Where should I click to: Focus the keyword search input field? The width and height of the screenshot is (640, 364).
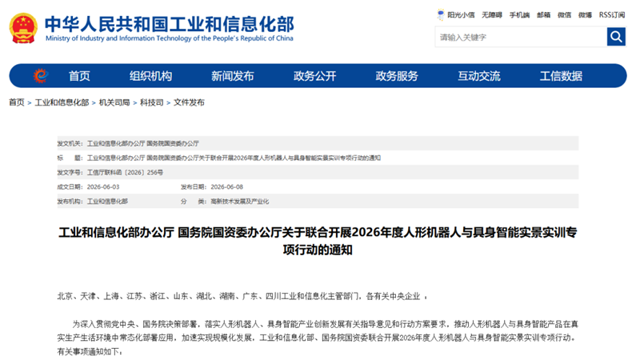coord(522,37)
